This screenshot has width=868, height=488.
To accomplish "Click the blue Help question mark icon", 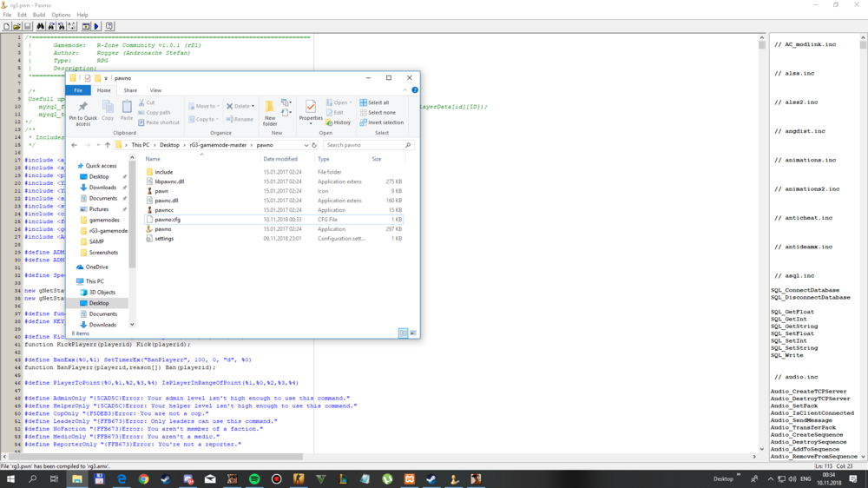I will [x=415, y=89].
